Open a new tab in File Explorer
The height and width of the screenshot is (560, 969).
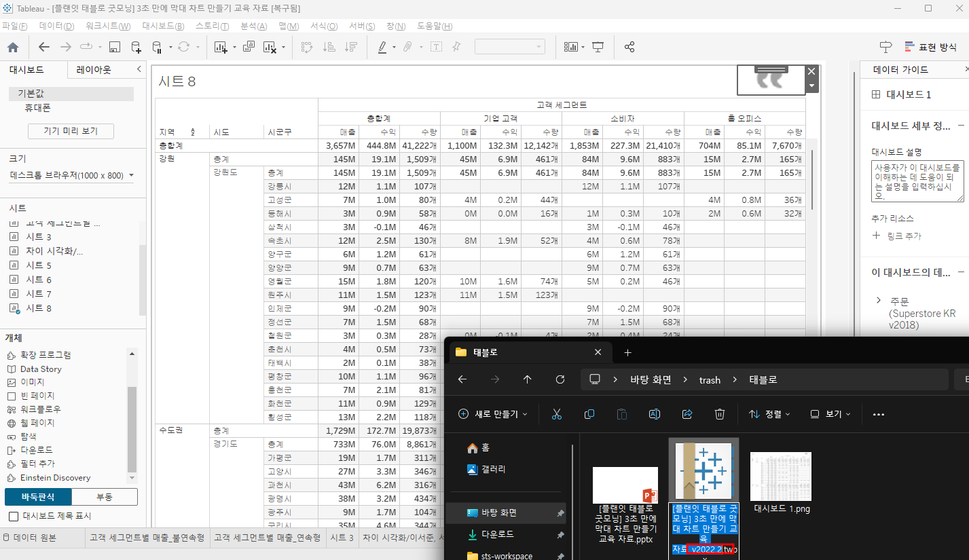point(627,352)
